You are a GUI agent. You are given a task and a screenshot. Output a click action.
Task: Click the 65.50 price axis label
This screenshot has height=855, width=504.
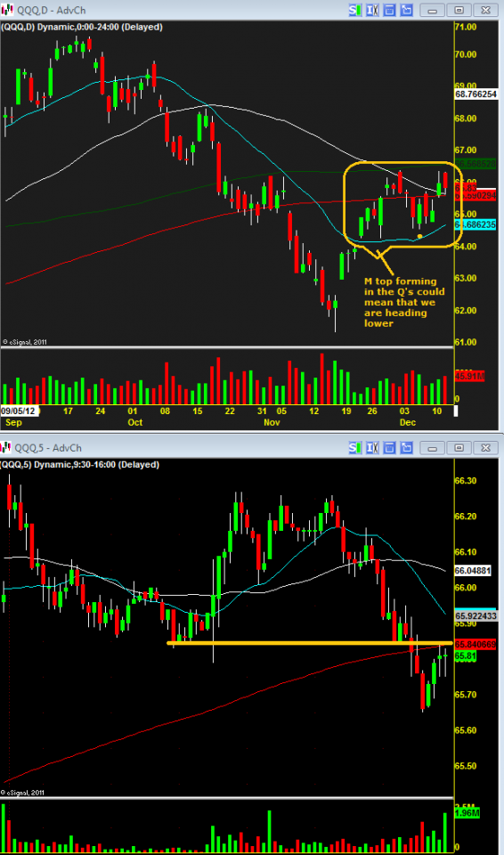click(x=466, y=766)
